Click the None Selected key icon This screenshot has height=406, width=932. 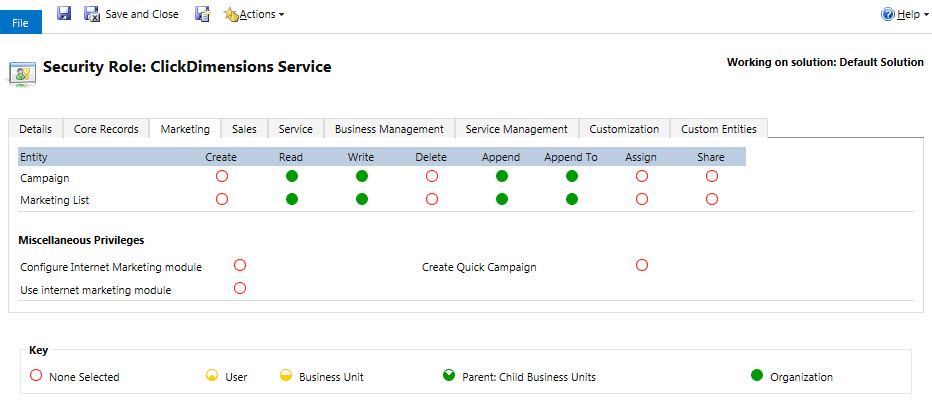click(x=36, y=375)
